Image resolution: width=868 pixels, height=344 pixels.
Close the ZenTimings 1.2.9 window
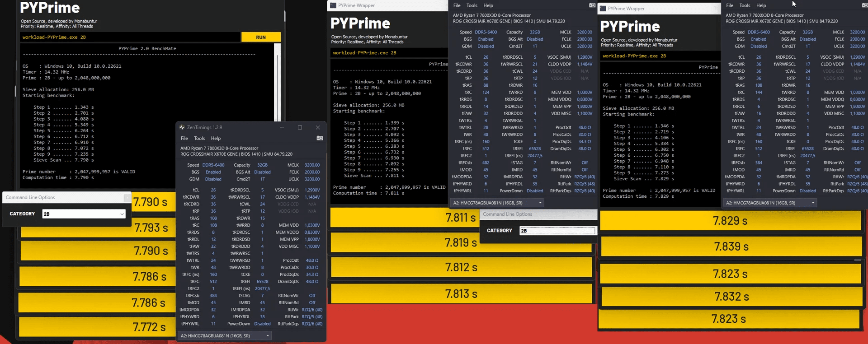(x=318, y=127)
